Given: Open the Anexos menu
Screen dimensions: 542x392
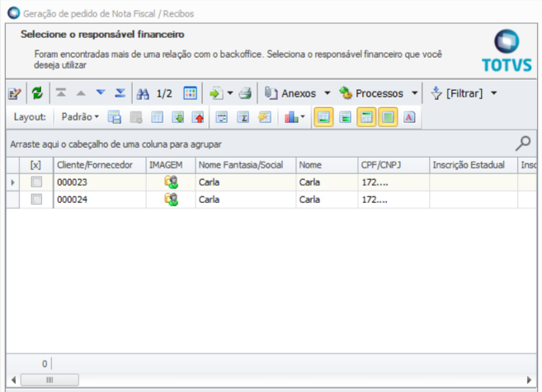Looking at the screenshot, I should (290, 93).
